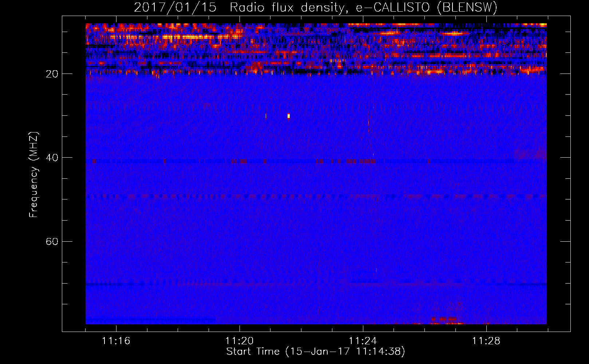Screen dimensions: 589x364
Task: Click the 11:24 time tick label
Action: tap(363, 341)
